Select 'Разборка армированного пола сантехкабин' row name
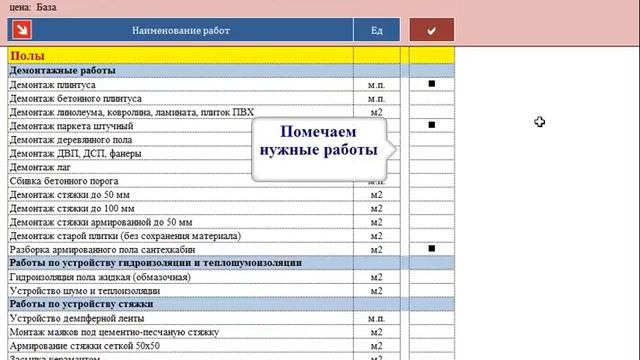This screenshot has height=360, width=640. pyautogui.click(x=102, y=249)
